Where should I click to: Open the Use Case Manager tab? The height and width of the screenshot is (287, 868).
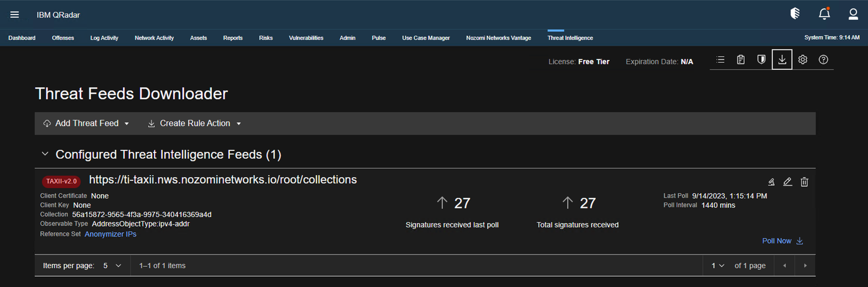pos(426,38)
